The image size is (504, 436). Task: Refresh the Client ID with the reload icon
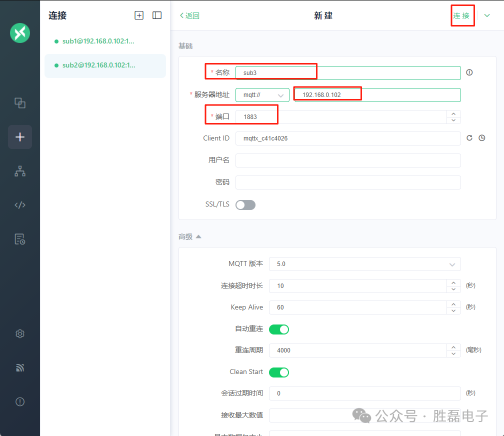(x=469, y=138)
